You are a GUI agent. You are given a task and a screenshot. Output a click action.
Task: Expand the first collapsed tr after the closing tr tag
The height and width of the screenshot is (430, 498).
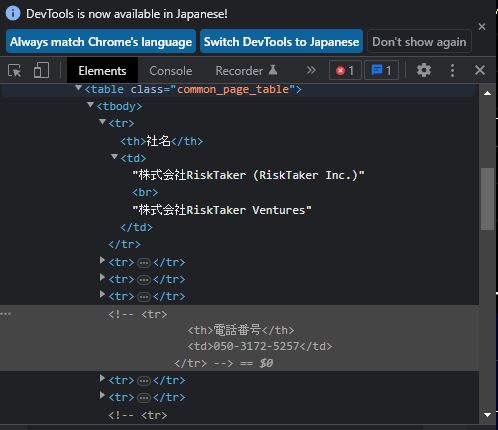pos(103,261)
